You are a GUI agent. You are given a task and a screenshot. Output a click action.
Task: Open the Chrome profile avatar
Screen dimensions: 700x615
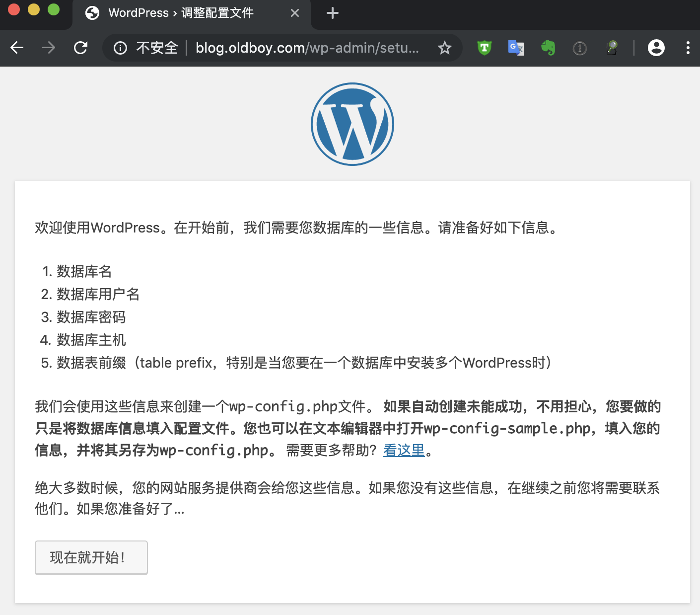tap(656, 48)
